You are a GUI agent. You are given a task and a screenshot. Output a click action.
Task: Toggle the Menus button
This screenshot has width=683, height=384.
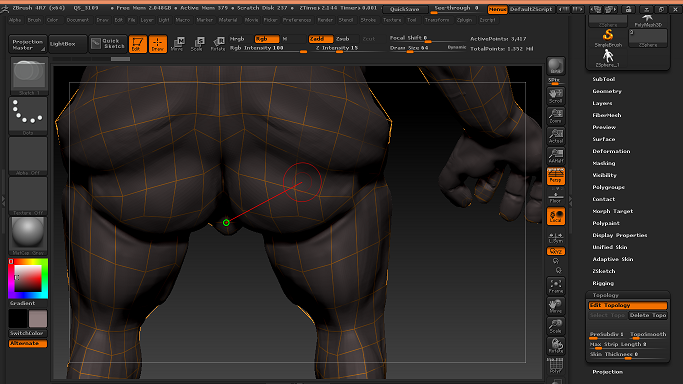tap(497, 9)
